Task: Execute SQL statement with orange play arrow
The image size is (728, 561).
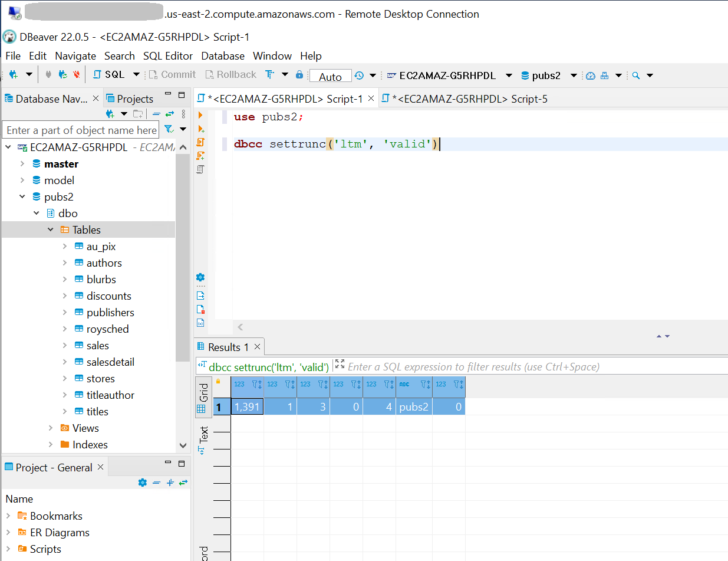Action: point(200,115)
